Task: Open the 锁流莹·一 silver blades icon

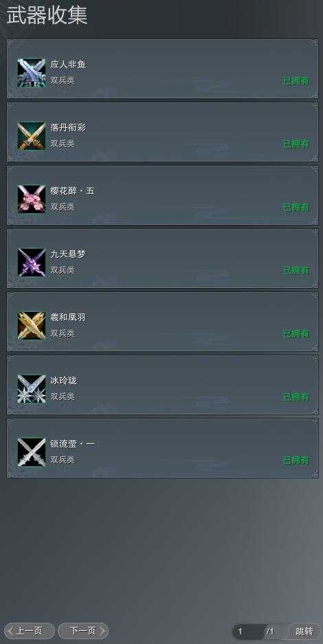Action: [32, 452]
